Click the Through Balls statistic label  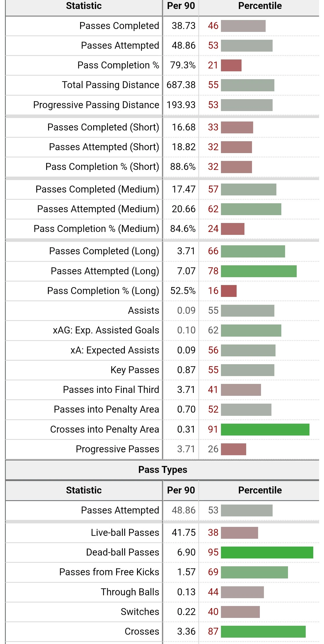130,592
